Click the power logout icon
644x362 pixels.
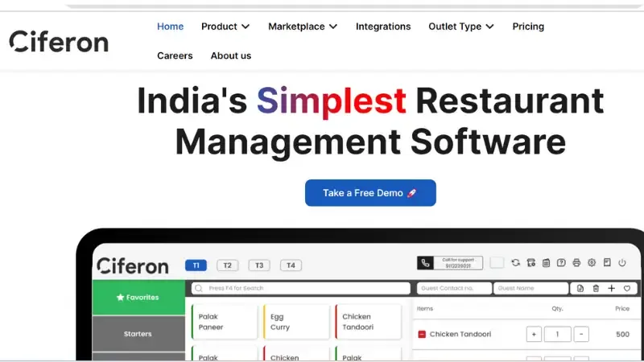click(622, 263)
